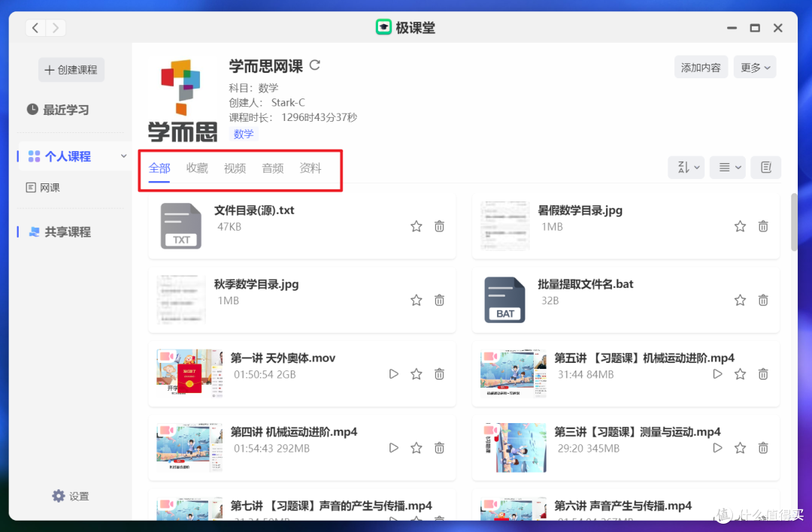Star 批量提取文件名.bat
The height and width of the screenshot is (532, 812).
point(740,300)
